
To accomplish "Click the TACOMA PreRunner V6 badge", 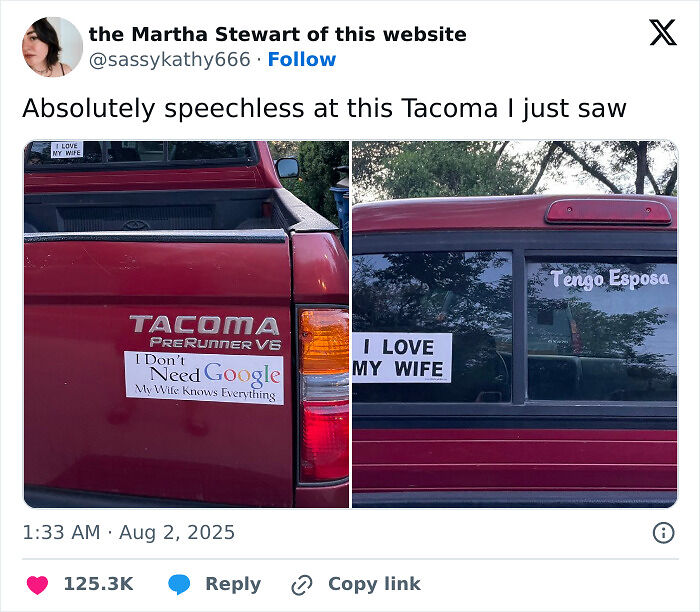I will pos(206,332).
